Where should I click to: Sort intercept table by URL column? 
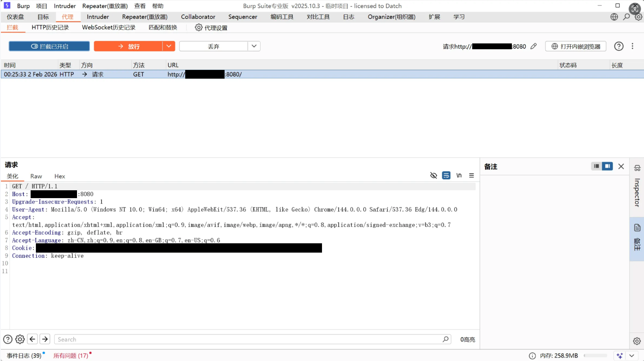pos(362,65)
